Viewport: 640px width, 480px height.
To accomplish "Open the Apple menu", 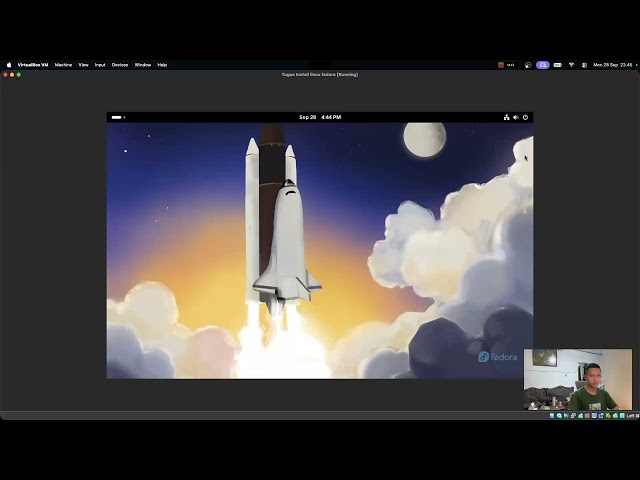I will click(9, 65).
